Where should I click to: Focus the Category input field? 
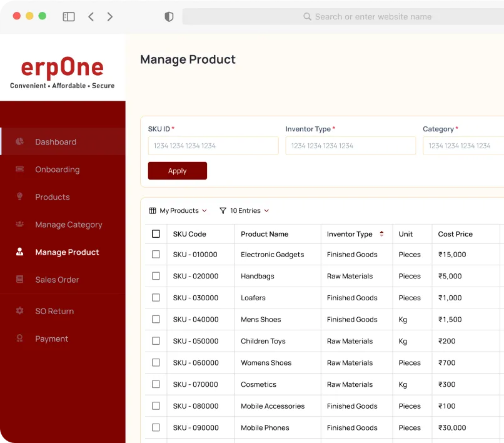coord(463,146)
